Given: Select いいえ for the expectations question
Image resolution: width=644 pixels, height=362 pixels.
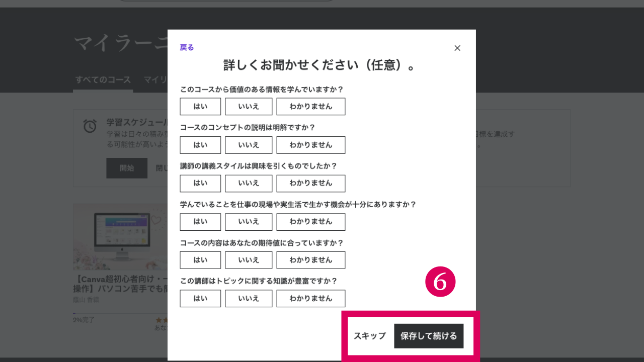Looking at the screenshot, I should pyautogui.click(x=249, y=260).
